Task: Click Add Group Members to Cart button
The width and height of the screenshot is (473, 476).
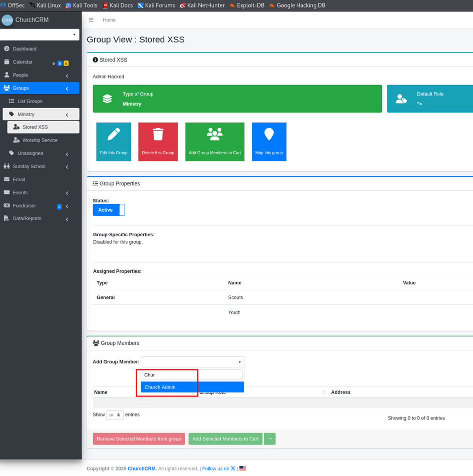Action: pos(215,142)
